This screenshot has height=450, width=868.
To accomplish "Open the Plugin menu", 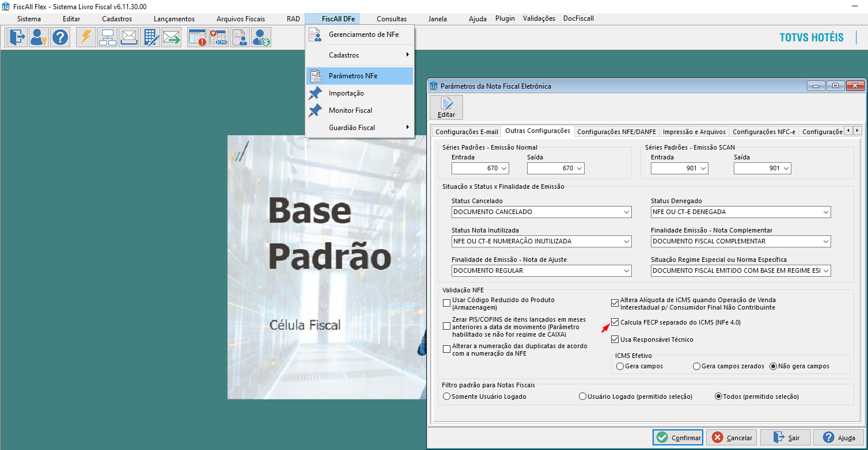I will (x=505, y=18).
